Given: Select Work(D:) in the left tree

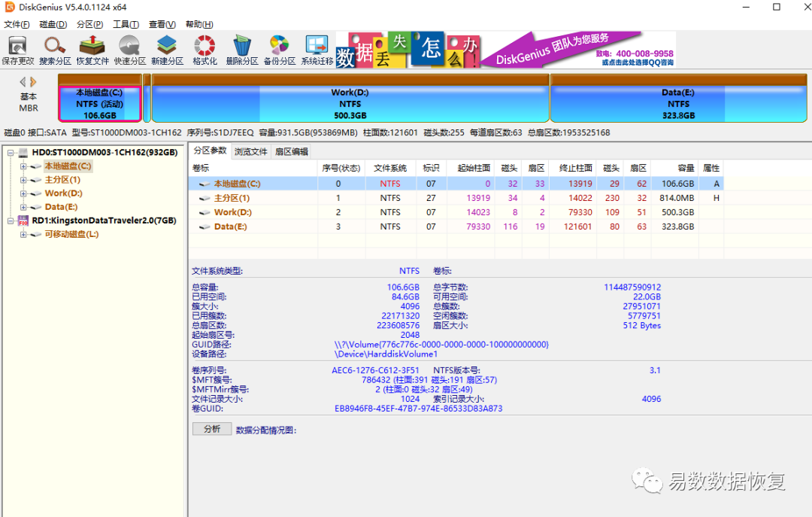Looking at the screenshot, I should click(64, 193).
